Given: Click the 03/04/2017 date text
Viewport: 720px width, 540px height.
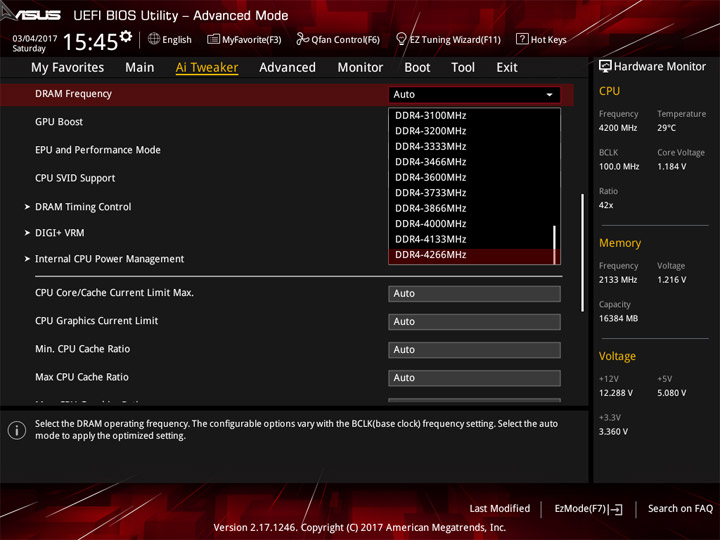Looking at the screenshot, I should click(x=35, y=39).
